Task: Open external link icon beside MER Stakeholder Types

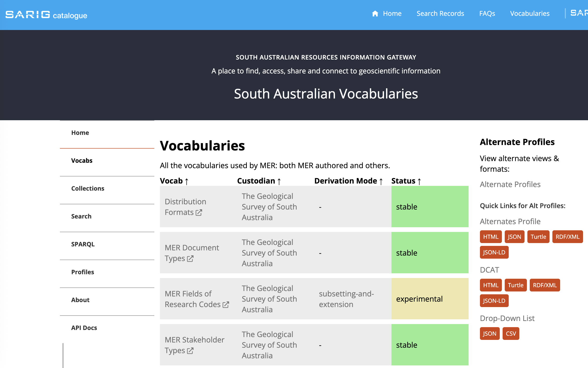Action: coord(190,351)
